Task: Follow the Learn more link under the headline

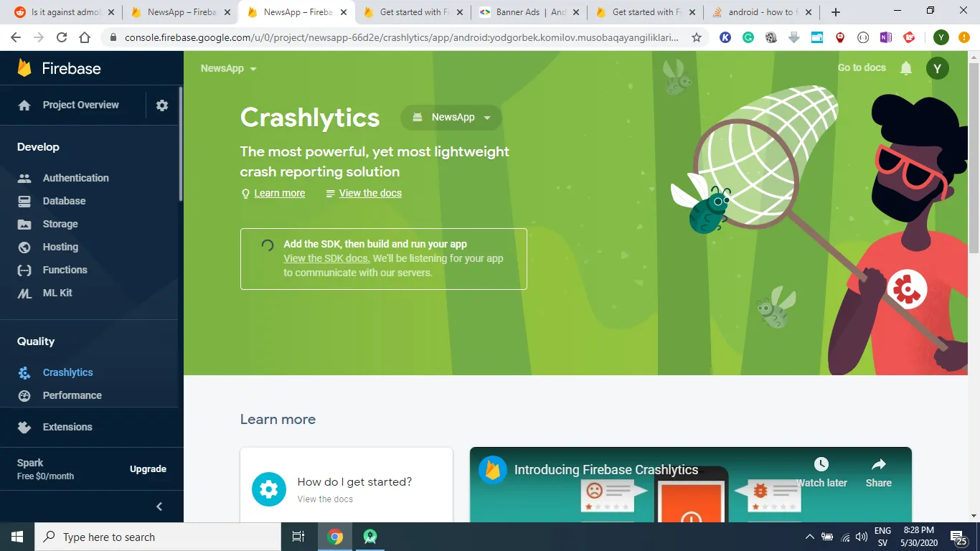Action: click(x=279, y=193)
